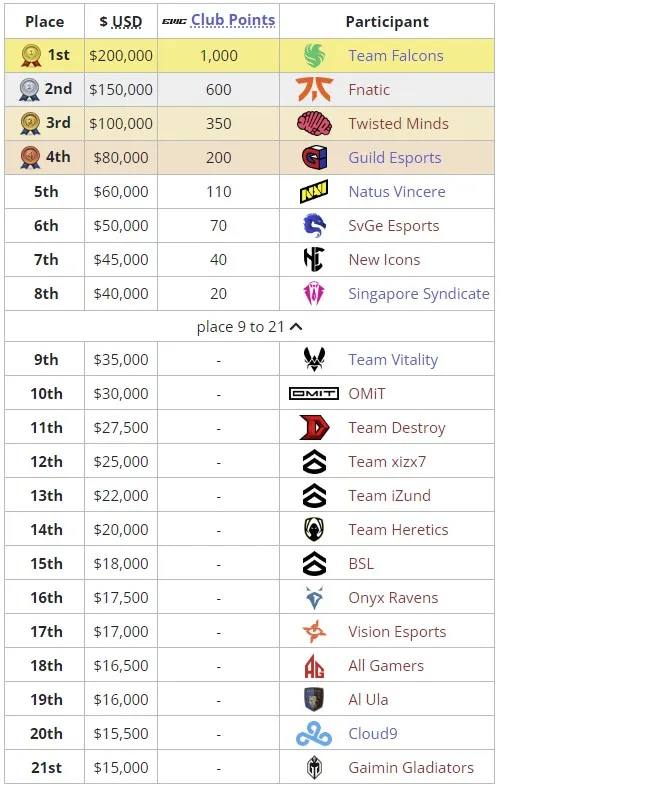665x797 pixels.
Task: Select the 21st place cell
Action: coord(45,768)
